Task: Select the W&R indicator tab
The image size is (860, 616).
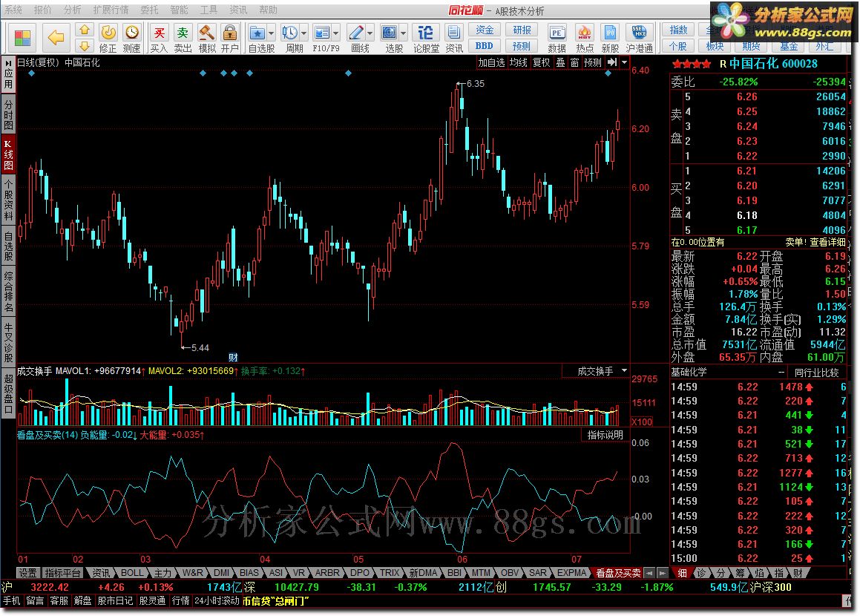Action: click(x=192, y=573)
